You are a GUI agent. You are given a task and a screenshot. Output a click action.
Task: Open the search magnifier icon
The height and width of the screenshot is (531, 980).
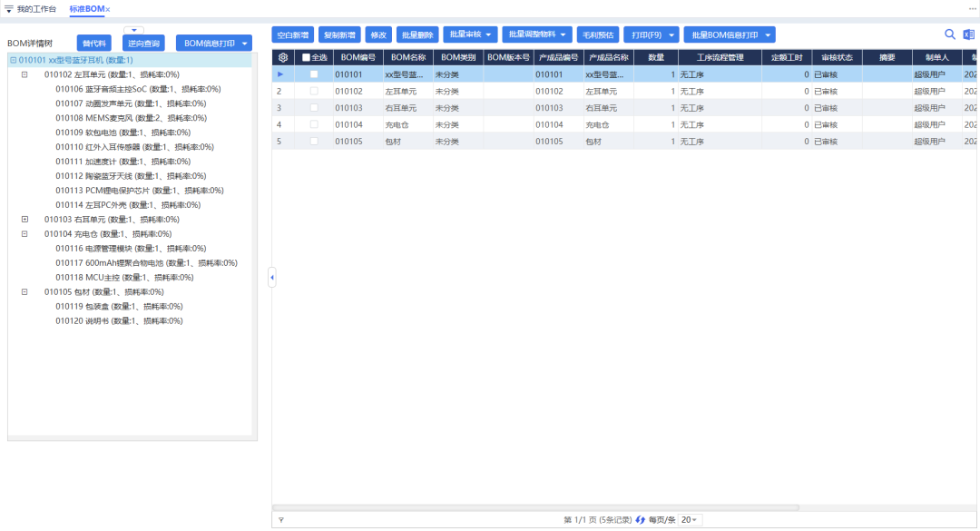point(949,34)
